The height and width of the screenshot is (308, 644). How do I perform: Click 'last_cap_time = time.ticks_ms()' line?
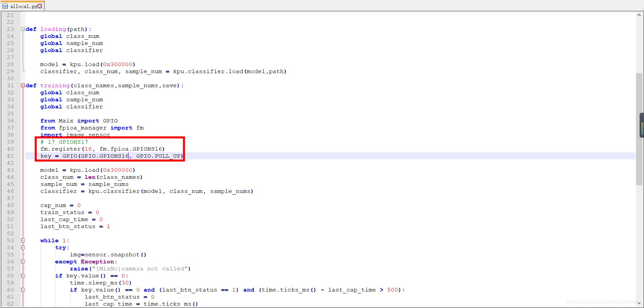(x=141, y=304)
